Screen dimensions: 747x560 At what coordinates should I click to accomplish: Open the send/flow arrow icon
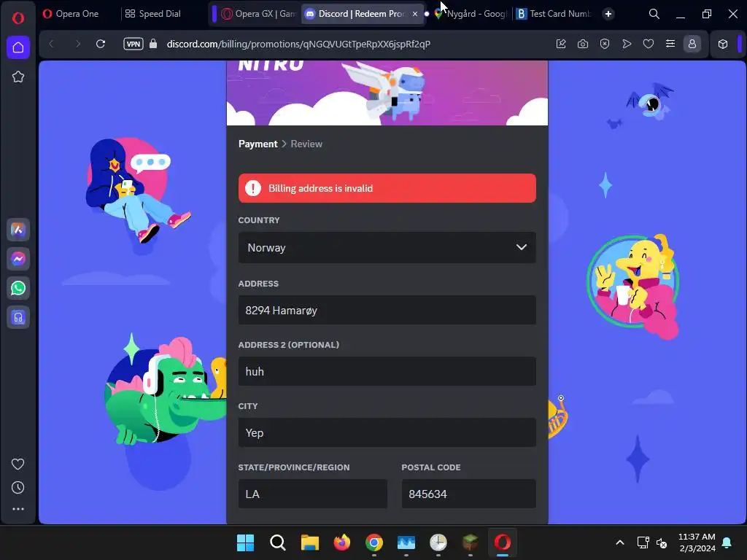(627, 44)
